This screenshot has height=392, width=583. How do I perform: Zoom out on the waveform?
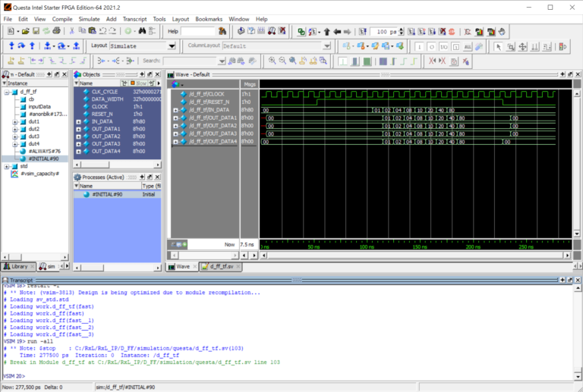pos(282,61)
